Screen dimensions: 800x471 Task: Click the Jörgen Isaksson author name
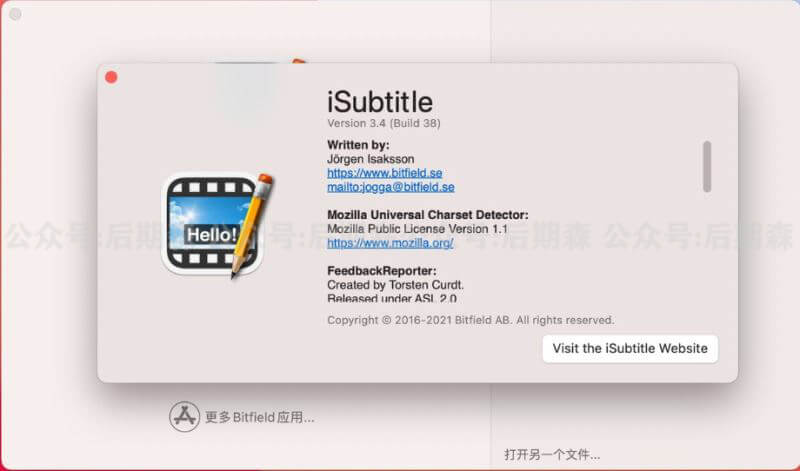pyautogui.click(x=370, y=159)
